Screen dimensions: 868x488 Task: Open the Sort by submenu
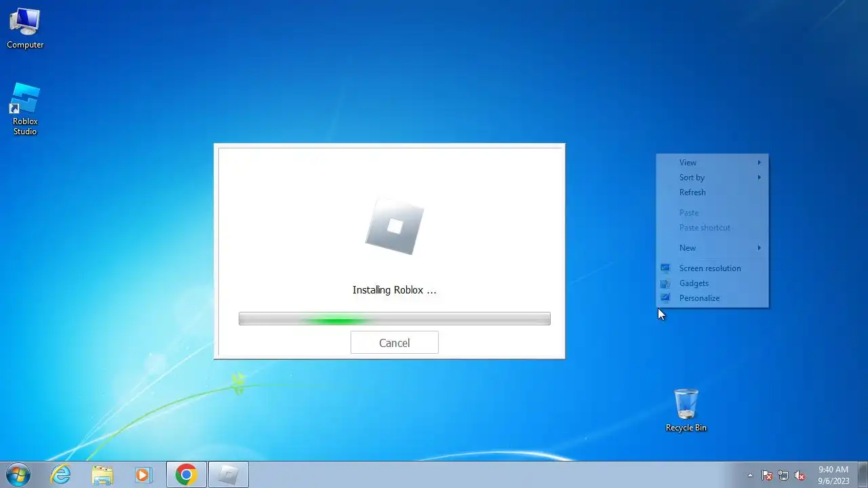(x=712, y=178)
